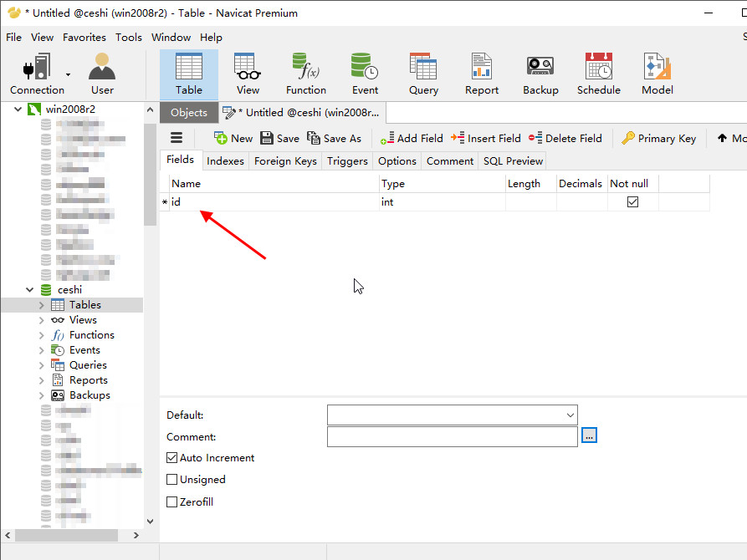Viewport: 747px width, 560px height.
Task: Switch to the Fields tab
Action: (180, 160)
